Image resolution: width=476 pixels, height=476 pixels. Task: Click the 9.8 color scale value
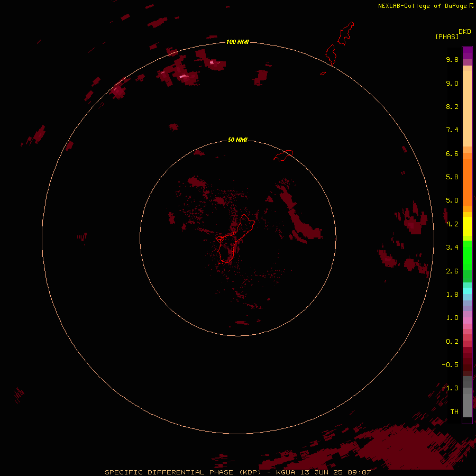(x=452, y=59)
